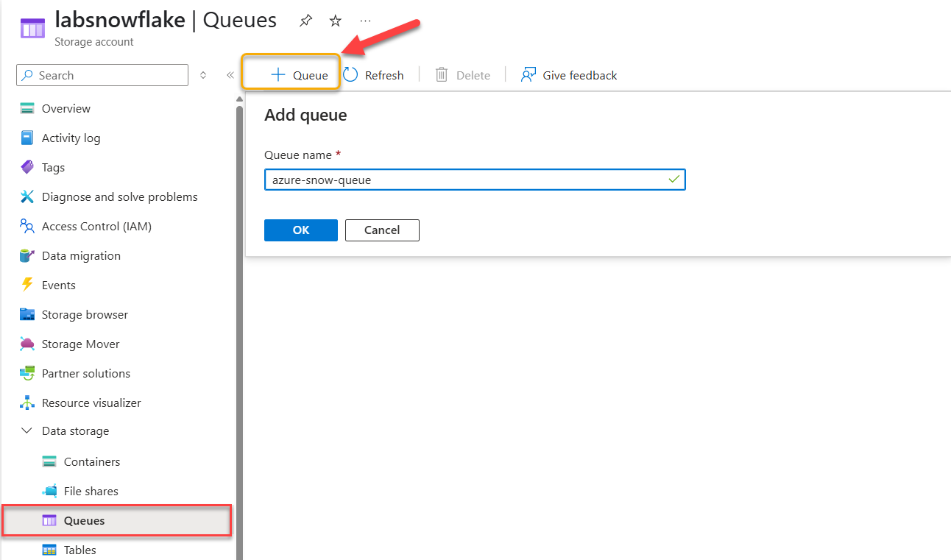Click the storage account icon beside labsnowflake
951x560 pixels.
pos(32,29)
